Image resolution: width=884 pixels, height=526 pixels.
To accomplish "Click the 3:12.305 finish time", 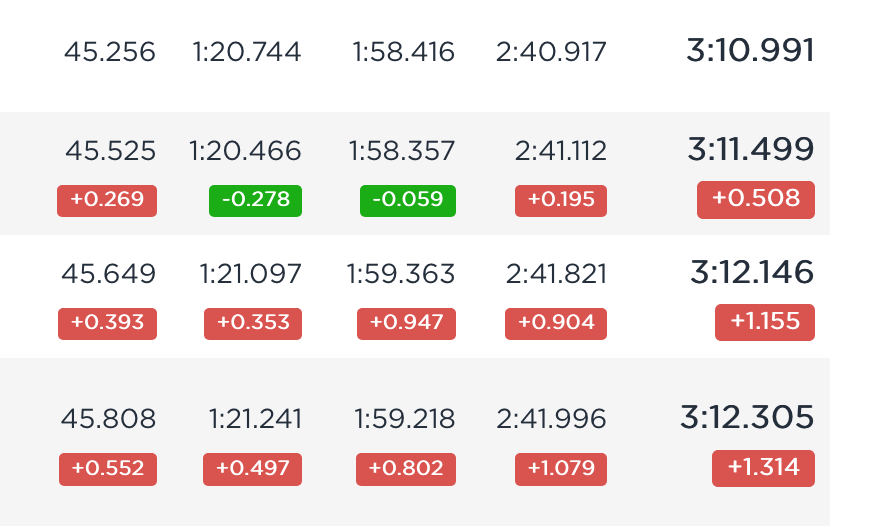I will click(x=747, y=418).
